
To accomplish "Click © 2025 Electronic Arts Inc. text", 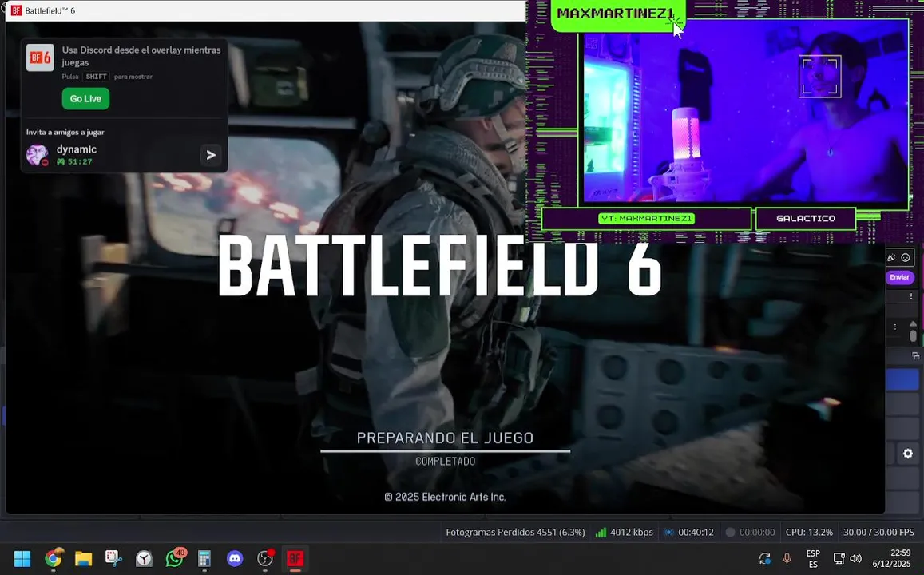I will pos(445,497).
